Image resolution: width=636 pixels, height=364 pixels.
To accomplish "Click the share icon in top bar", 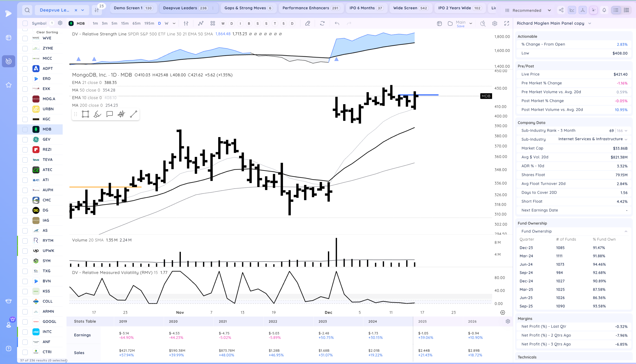I will (x=561, y=10).
